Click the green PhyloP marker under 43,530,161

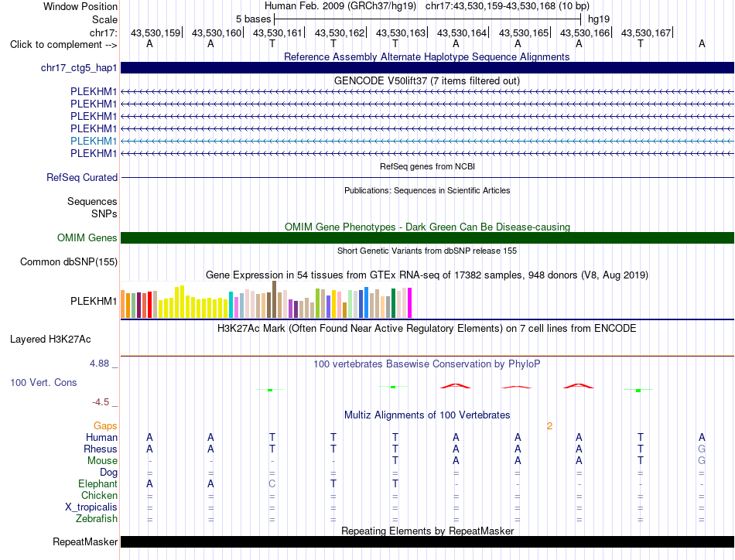[x=270, y=390]
